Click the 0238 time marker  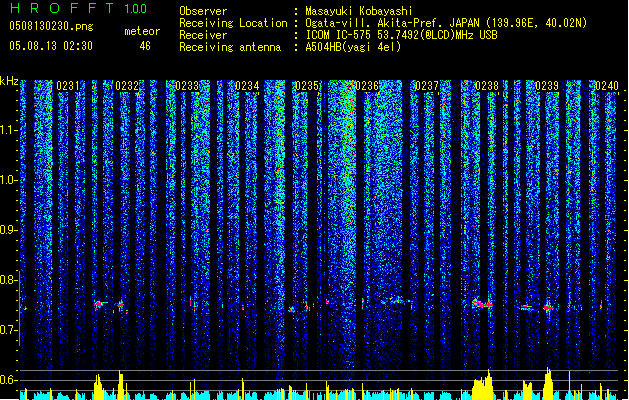(487, 86)
